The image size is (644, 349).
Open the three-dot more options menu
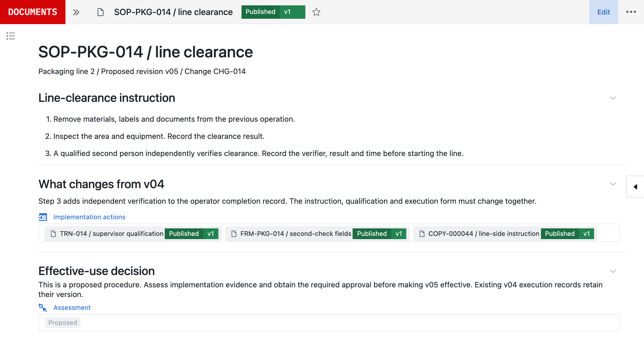(631, 12)
